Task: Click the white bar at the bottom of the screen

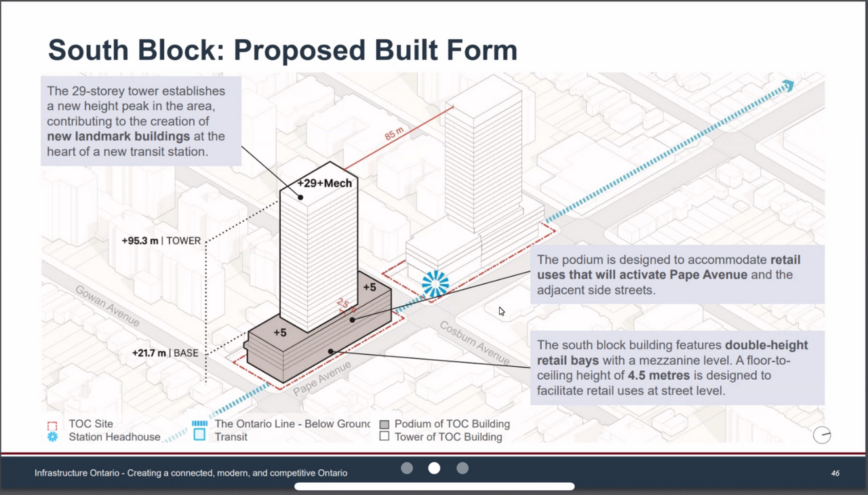Action: (x=434, y=486)
